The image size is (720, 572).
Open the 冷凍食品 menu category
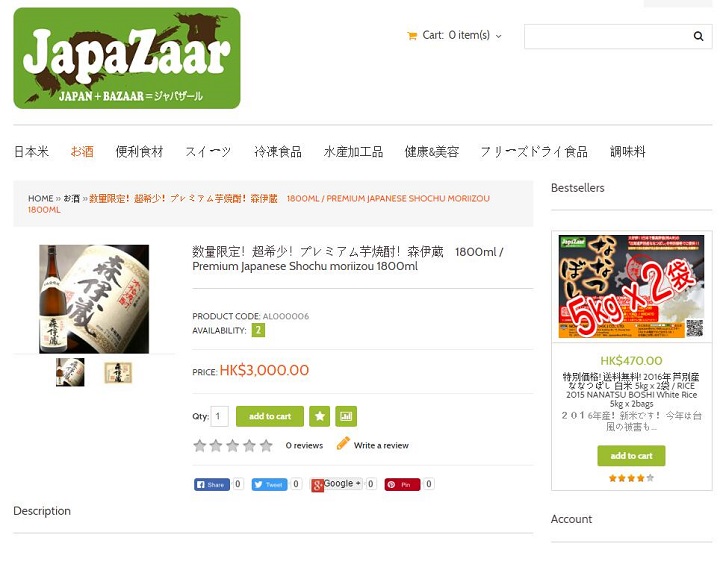pos(278,151)
